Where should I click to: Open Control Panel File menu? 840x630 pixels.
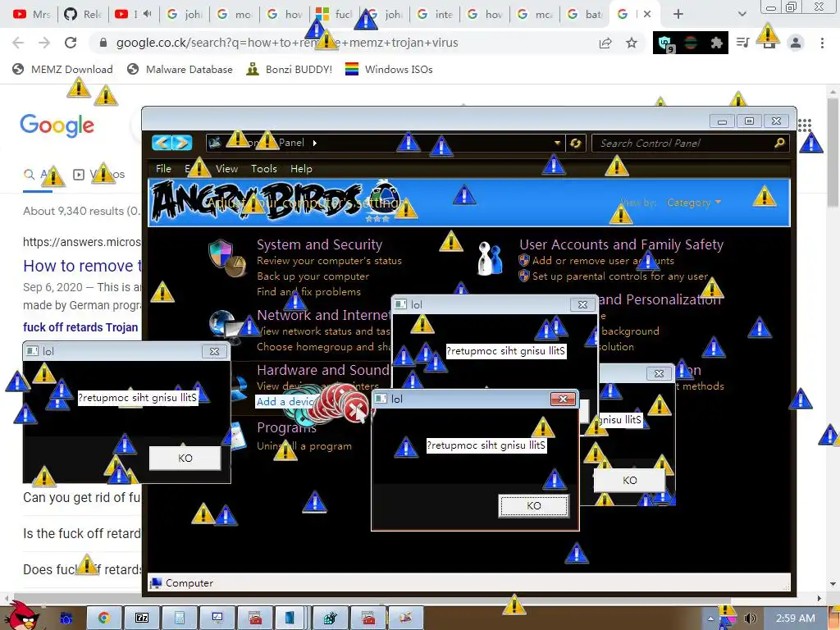(x=163, y=169)
